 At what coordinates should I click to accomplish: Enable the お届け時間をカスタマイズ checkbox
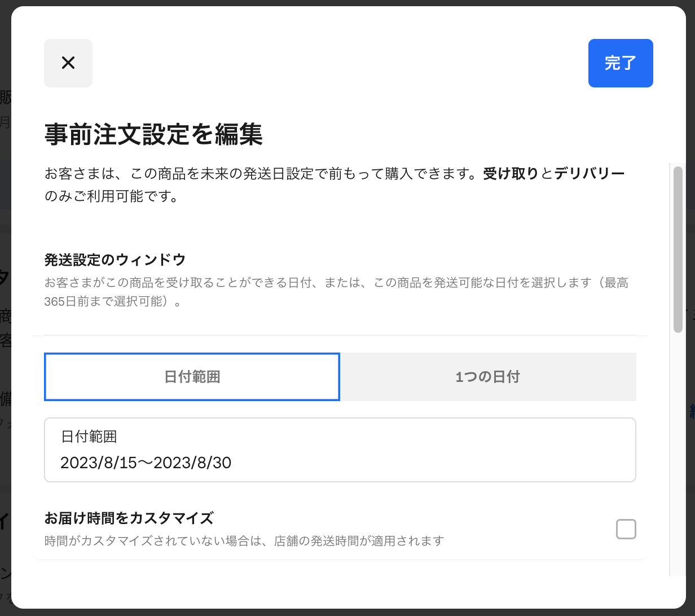pyautogui.click(x=626, y=529)
